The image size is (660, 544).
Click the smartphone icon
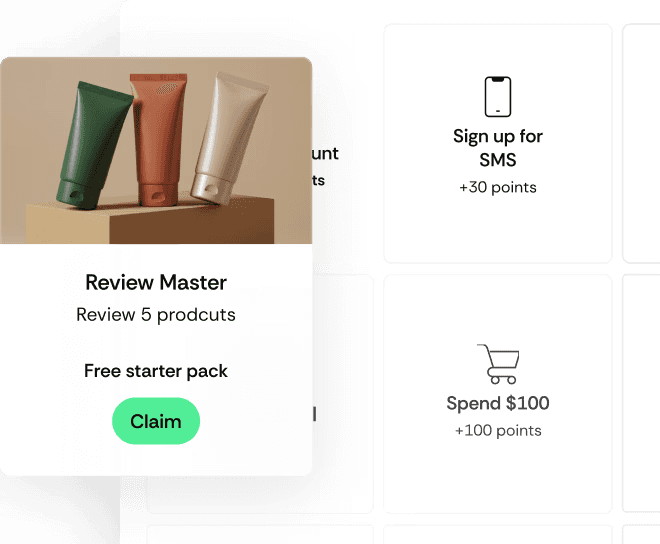coord(498,96)
